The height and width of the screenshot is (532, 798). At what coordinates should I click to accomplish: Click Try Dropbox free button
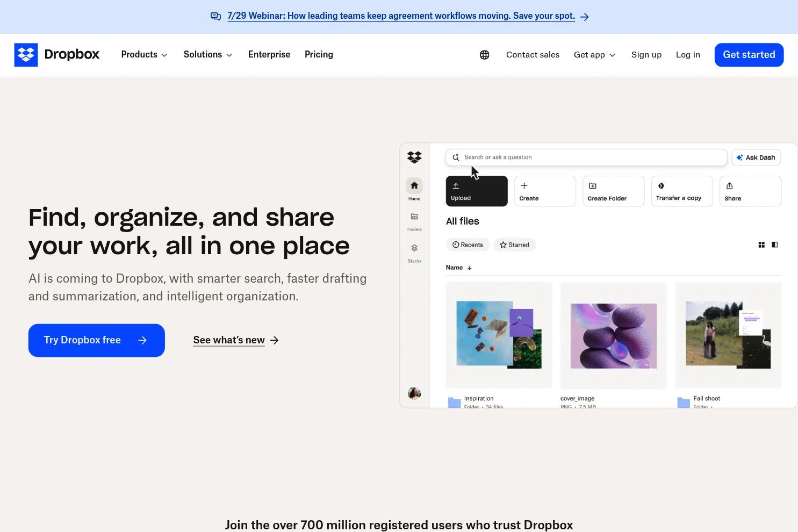point(97,340)
